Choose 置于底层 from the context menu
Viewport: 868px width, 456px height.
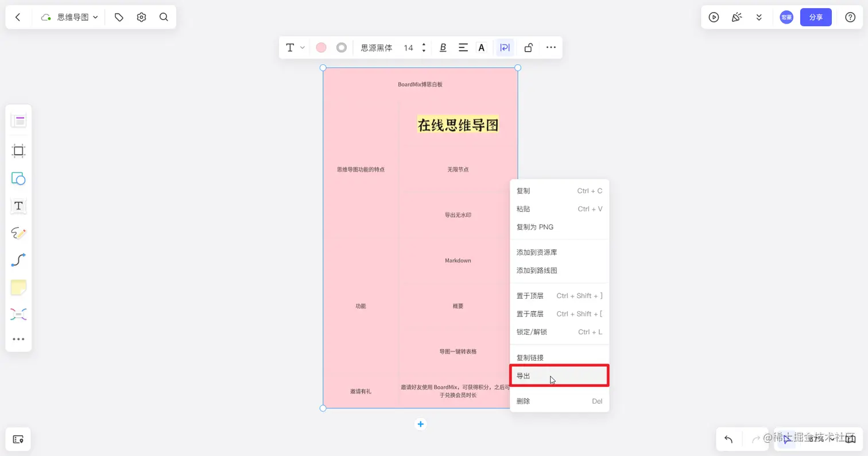pyautogui.click(x=560, y=314)
